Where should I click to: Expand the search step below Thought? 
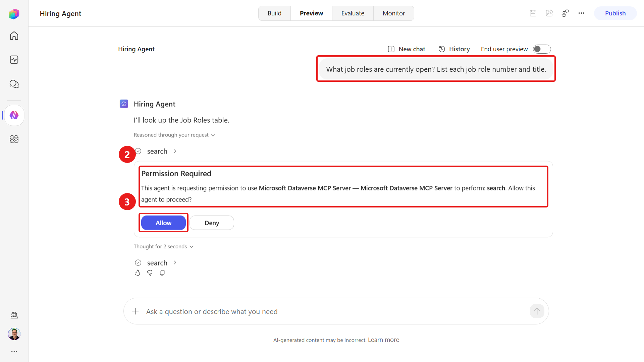(156, 263)
